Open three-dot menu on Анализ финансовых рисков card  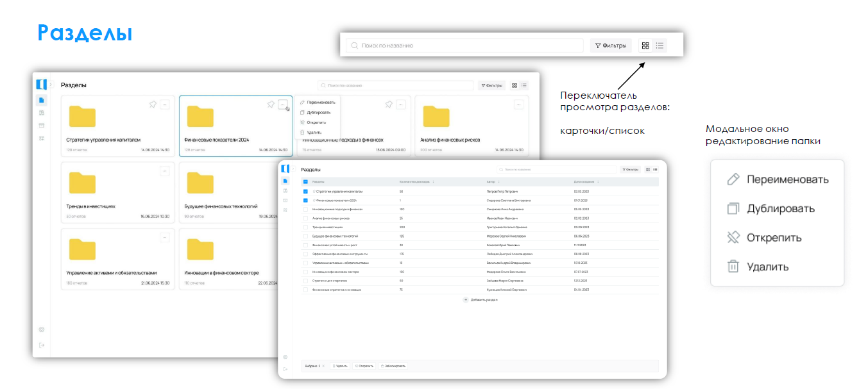(519, 104)
